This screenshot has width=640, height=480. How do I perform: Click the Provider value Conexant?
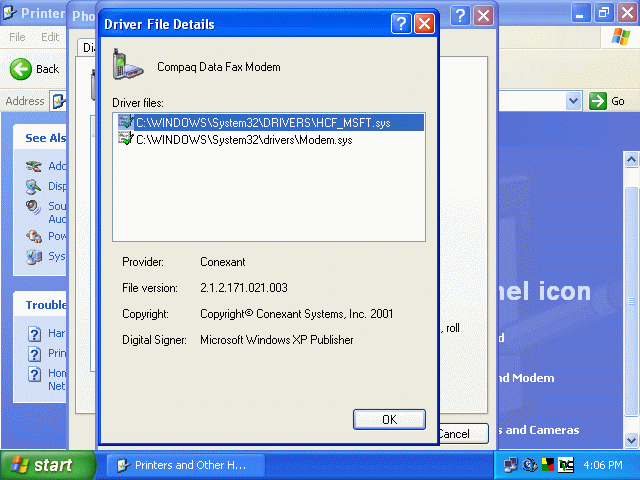(223, 262)
